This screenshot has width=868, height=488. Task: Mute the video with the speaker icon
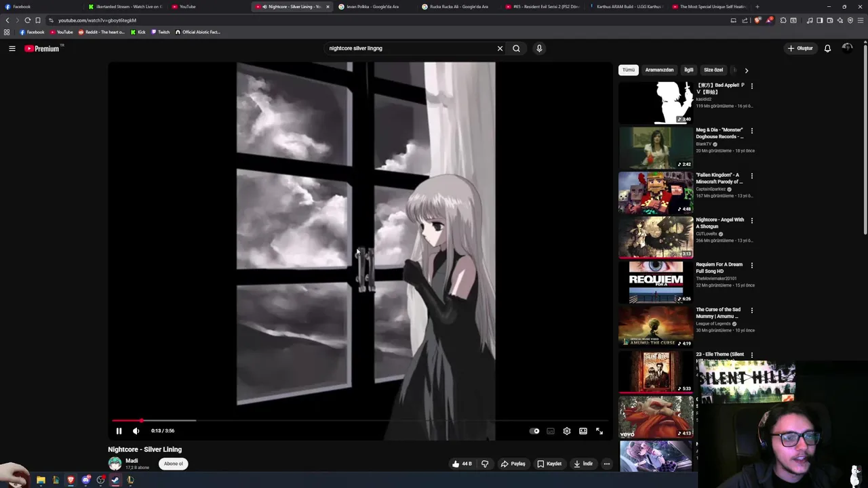tap(136, 431)
